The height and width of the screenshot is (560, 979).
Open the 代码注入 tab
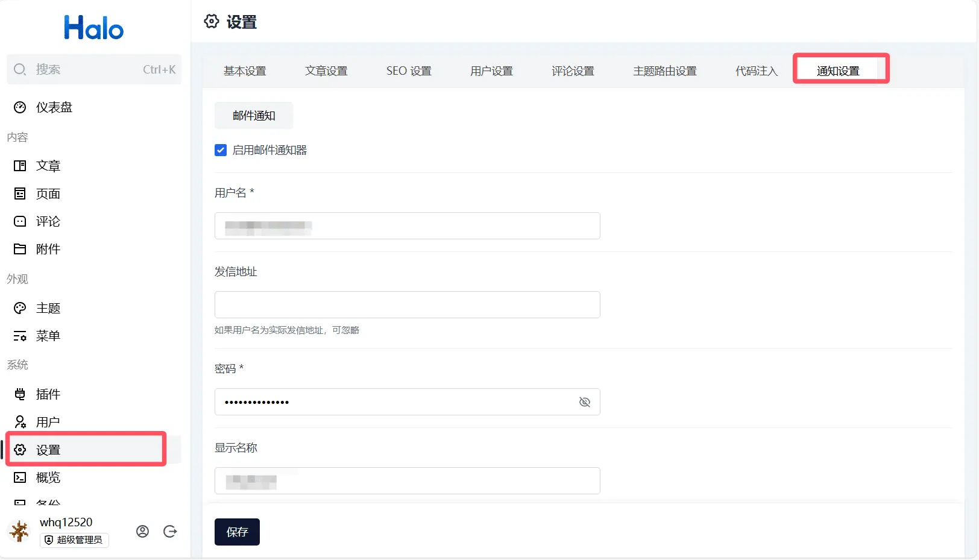coord(756,71)
